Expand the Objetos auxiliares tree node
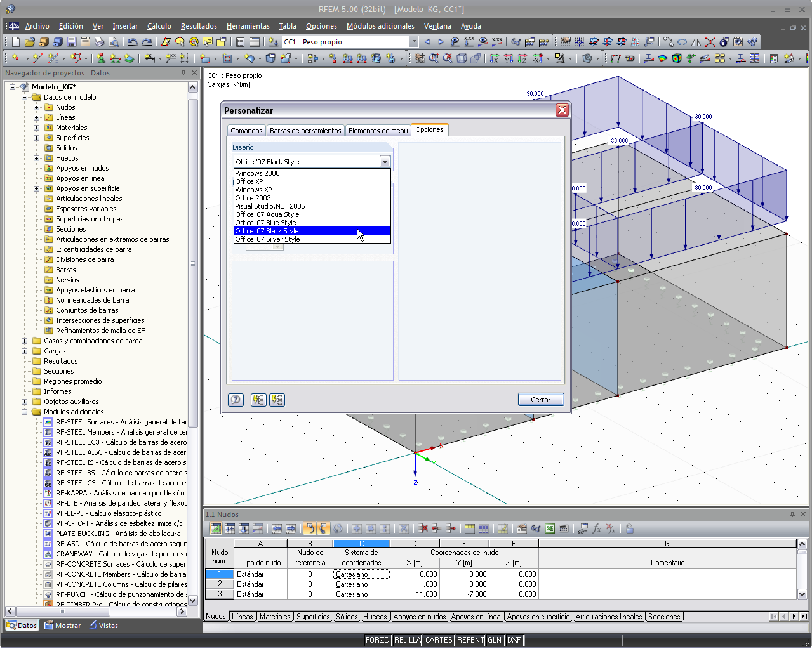The width and height of the screenshot is (812, 649). [x=24, y=402]
